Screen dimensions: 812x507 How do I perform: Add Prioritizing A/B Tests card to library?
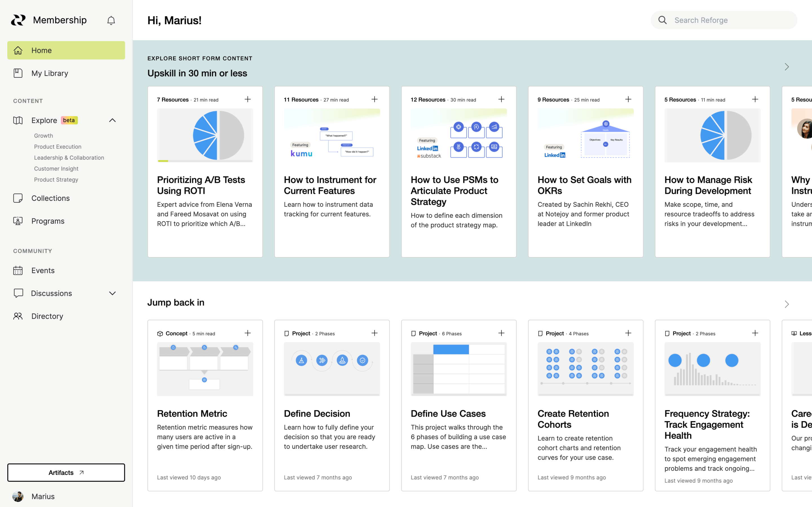point(248,99)
